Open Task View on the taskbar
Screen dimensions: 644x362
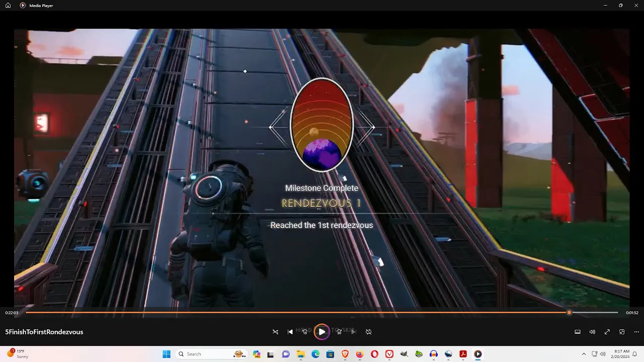(x=271, y=354)
